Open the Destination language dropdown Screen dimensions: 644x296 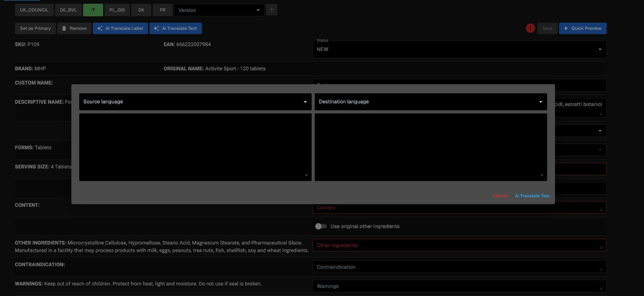[x=430, y=102]
